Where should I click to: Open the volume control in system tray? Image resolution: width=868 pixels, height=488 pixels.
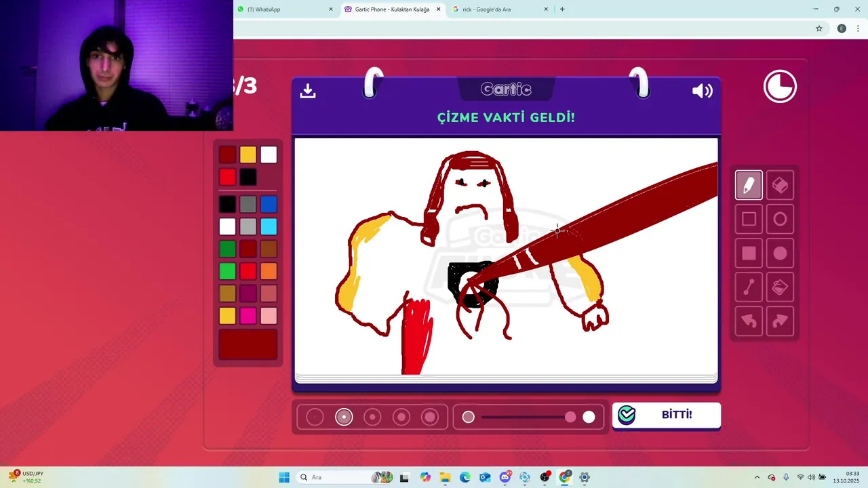pyautogui.click(x=811, y=477)
